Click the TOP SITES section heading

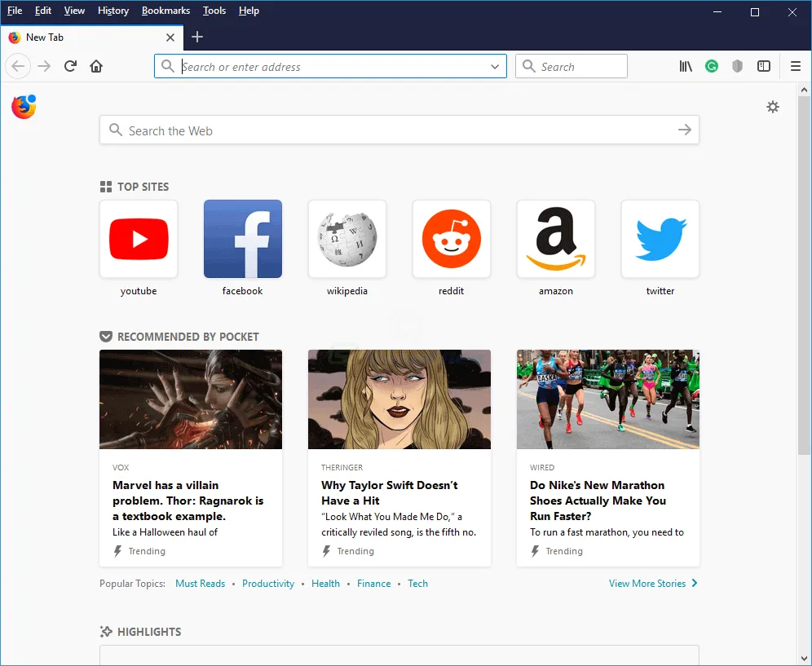click(x=143, y=187)
